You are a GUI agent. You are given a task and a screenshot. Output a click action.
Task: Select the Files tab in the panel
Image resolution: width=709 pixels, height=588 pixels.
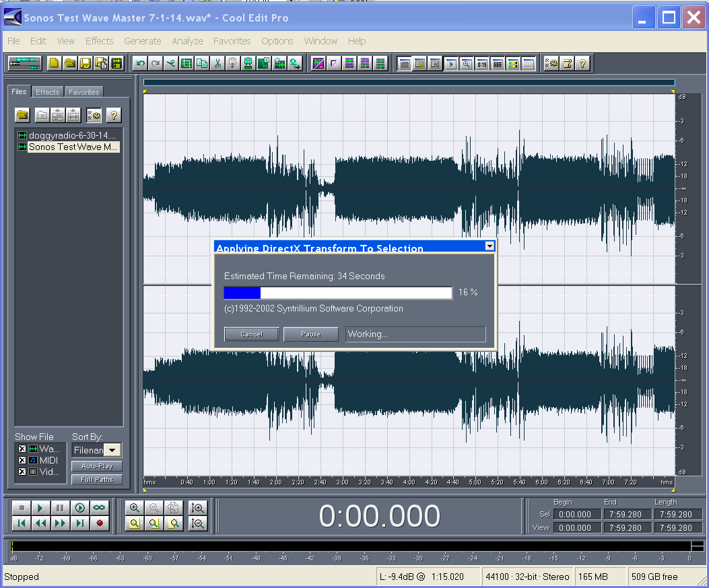coord(19,91)
